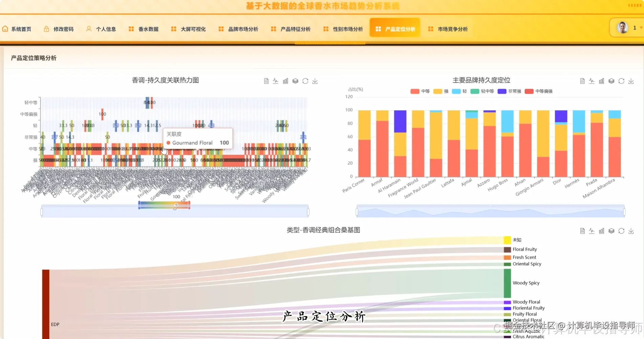644x339 pixels.
Task: Restore the 主要品牌持久度定位 chart
Action: coord(621,81)
